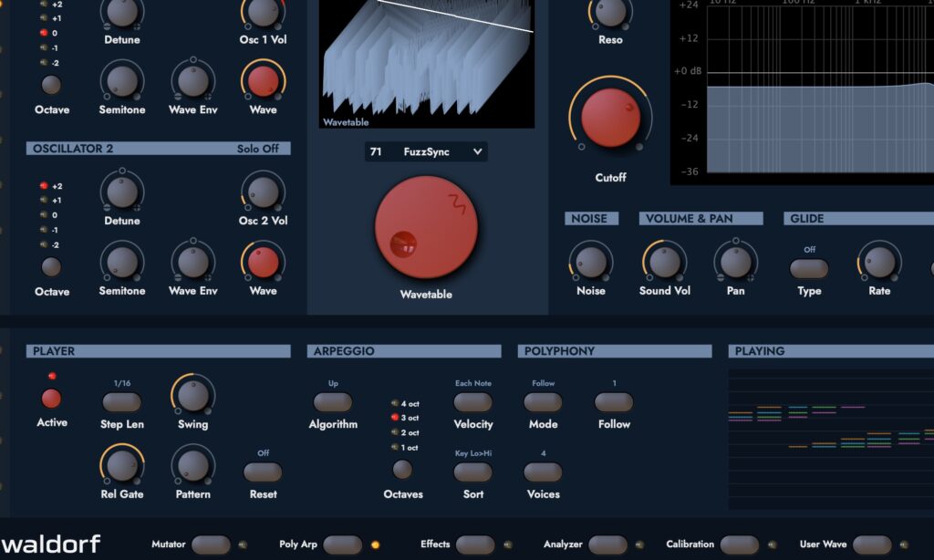Click the Noise level knob
The width and height of the screenshot is (934, 560).
590,262
